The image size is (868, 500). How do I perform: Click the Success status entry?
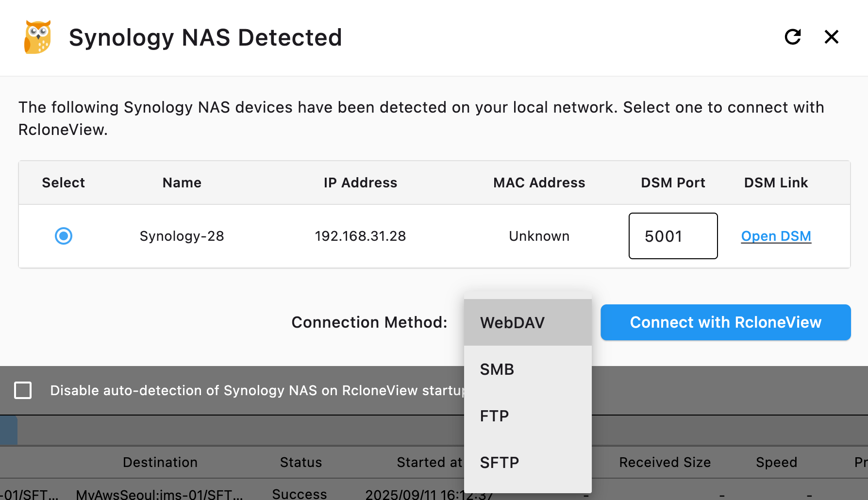300,493
